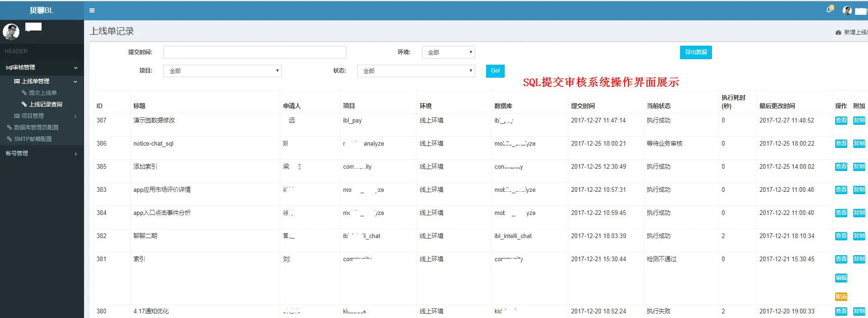View record 385 with 查看 button
The width and height of the screenshot is (868, 318).
[841, 166]
